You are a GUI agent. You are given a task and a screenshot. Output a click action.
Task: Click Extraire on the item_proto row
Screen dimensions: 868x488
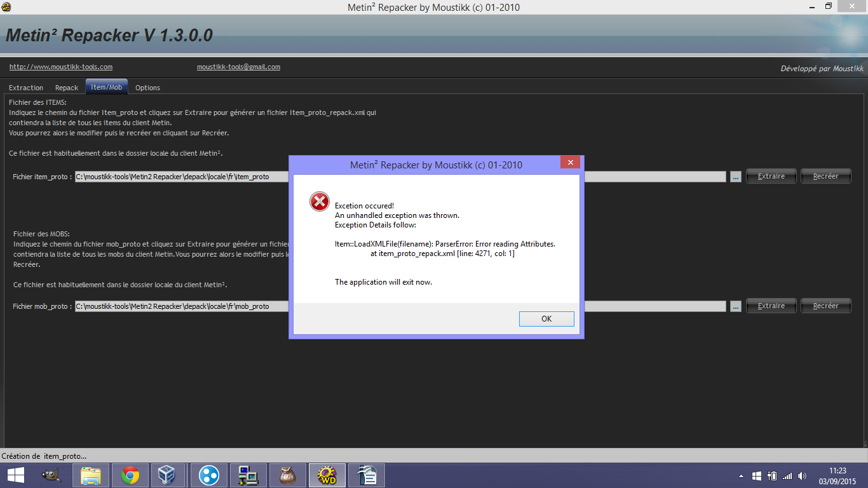point(771,177)
